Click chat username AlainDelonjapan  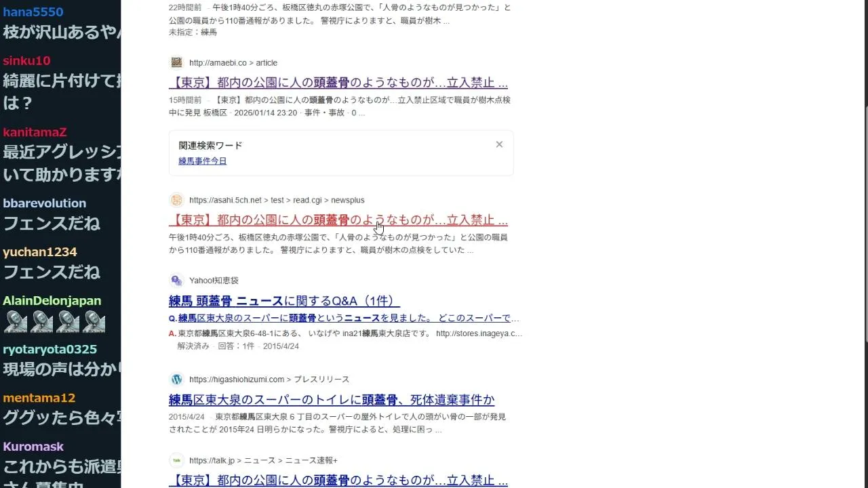(52, 301)
